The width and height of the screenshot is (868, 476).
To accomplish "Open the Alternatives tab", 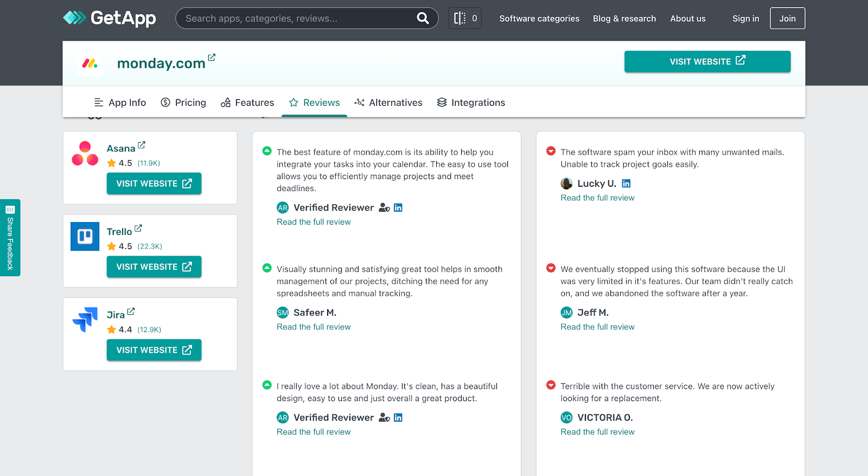I will coord(388,103).
